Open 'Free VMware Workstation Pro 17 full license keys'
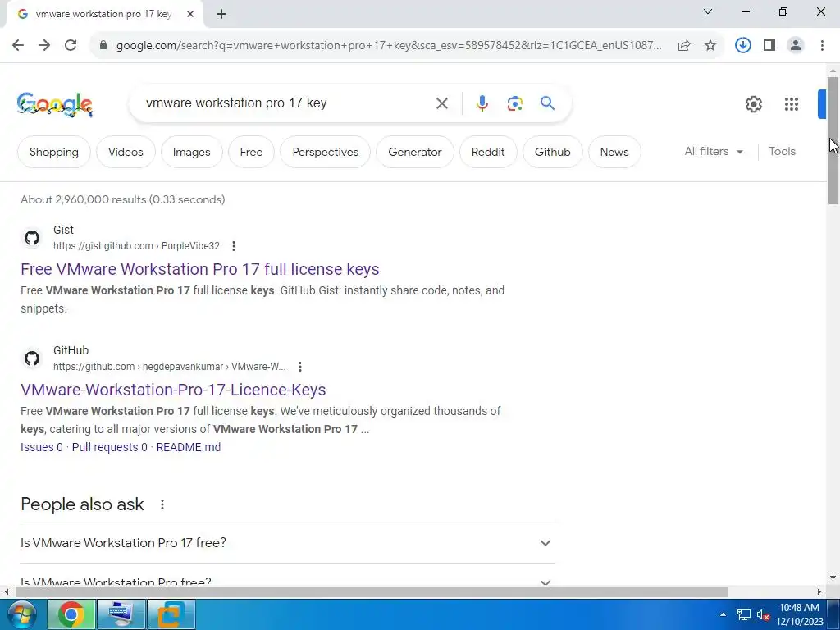This screenshot has height=630, width=840. coord(200,269)
